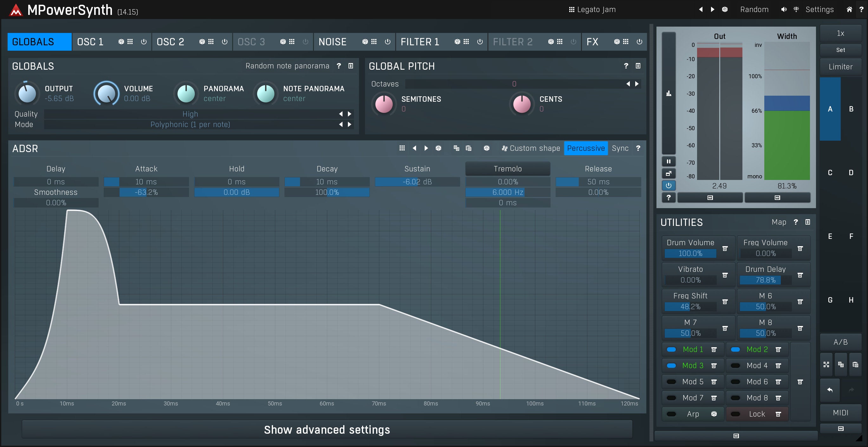Toggle Percussive mode in ADSR
The height and width of the screenshot is (447, 868).
(x=586, y=149)
